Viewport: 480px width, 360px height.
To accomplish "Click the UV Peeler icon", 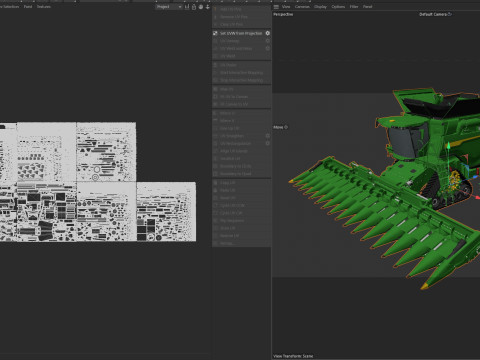I will (215, 65).
